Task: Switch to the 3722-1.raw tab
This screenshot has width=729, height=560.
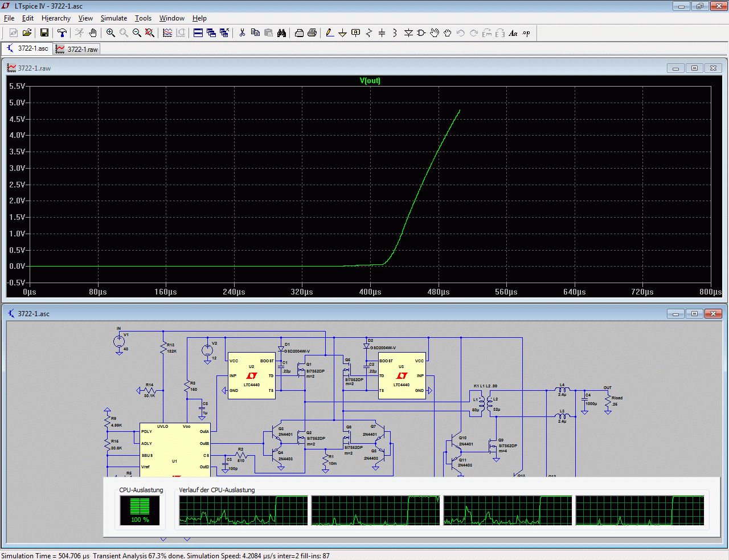Action: tap(77, 49)
